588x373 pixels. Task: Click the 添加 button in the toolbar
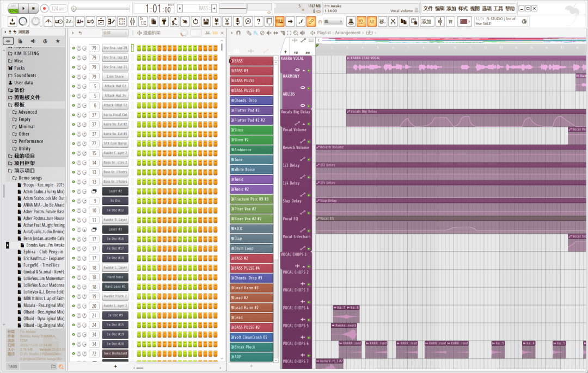point(425,21)
